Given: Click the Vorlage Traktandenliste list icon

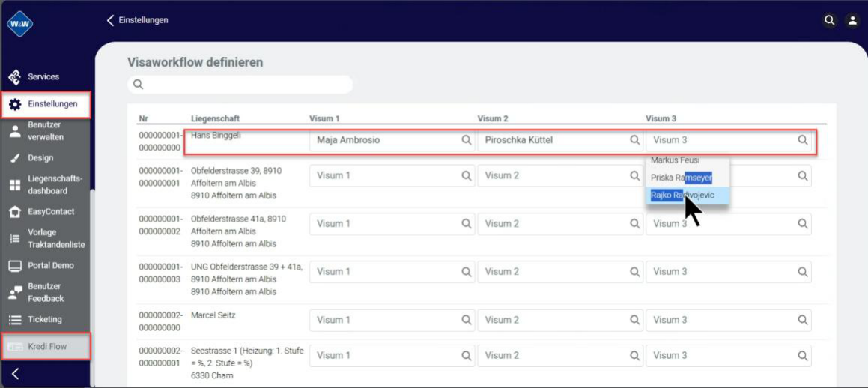Looking at the screenshot, I should click(x=15, y=238).
